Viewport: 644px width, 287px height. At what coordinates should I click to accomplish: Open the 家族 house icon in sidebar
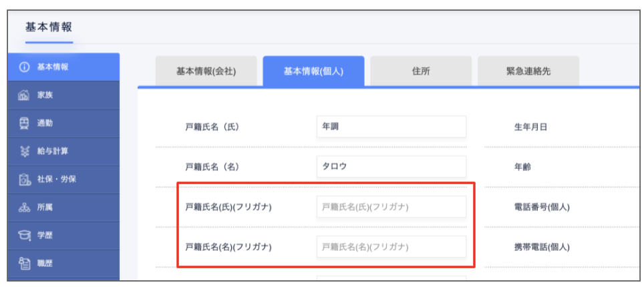point(25,95)
